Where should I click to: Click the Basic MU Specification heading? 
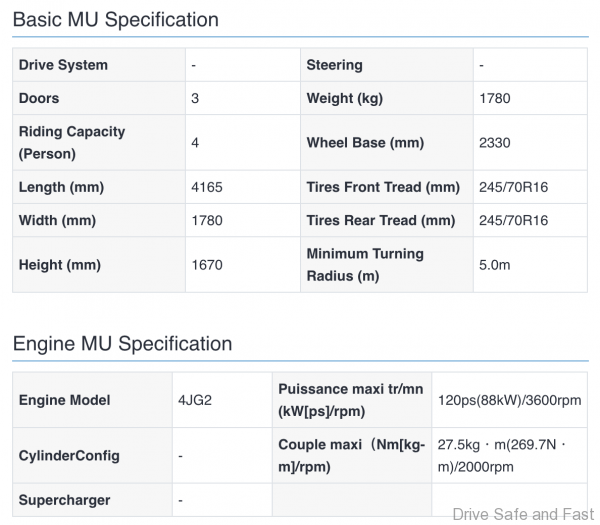115,19
